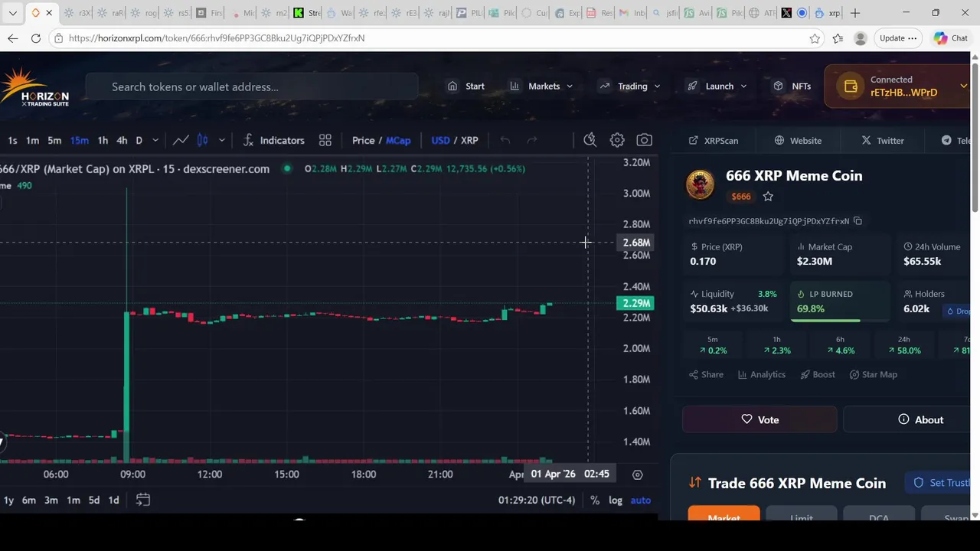
Task: Open chart settings gear icon
Action: (617, 140)
